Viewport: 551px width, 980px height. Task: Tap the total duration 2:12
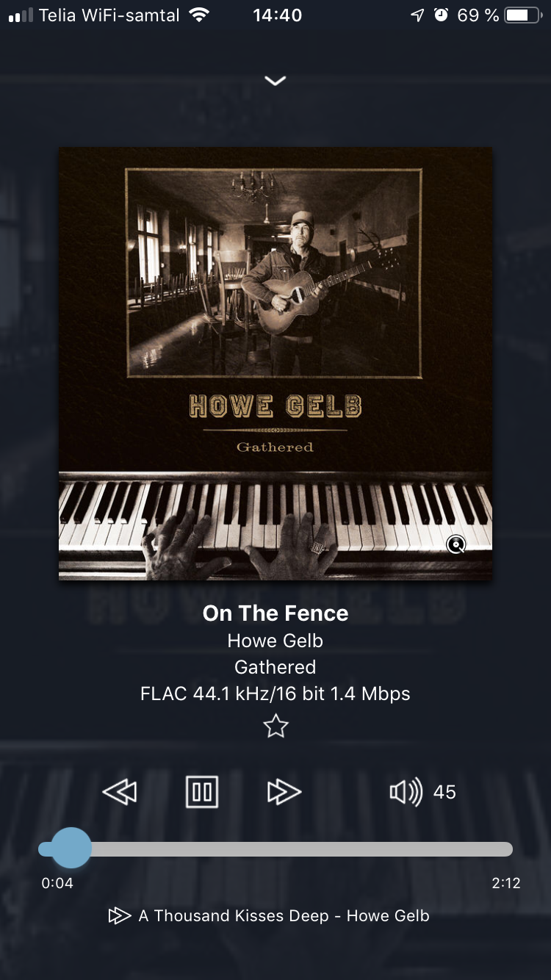pos(506,883)
